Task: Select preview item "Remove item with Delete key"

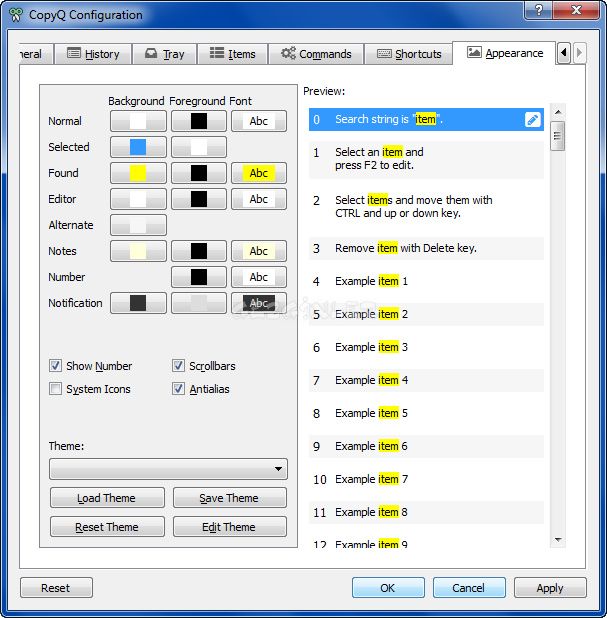Action: coord(426,248)
